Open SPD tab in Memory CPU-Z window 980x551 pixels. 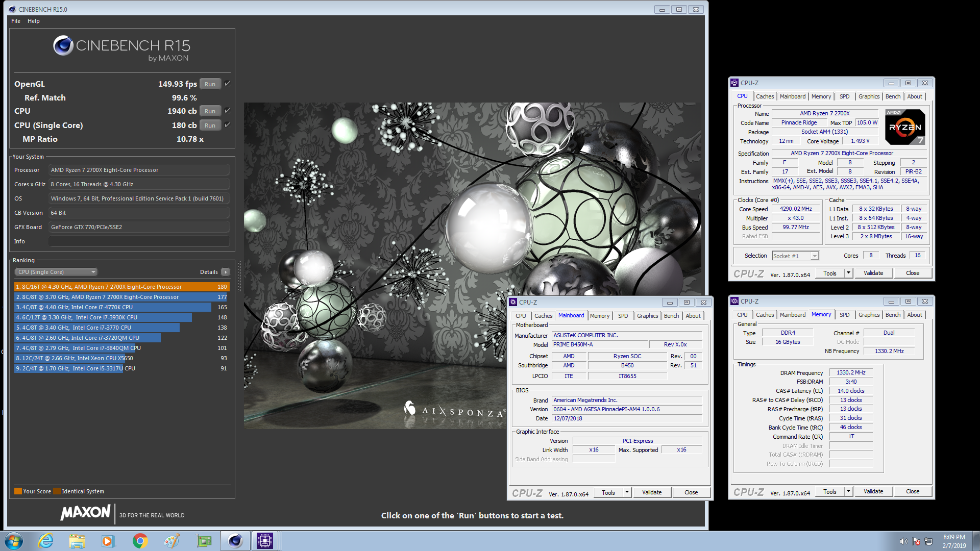point(845,315)
